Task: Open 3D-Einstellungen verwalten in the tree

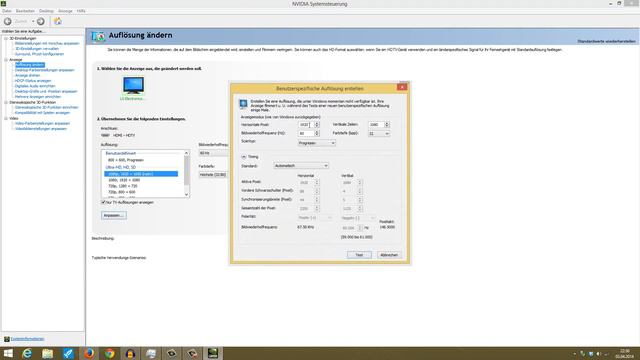Action: [37, 49]
